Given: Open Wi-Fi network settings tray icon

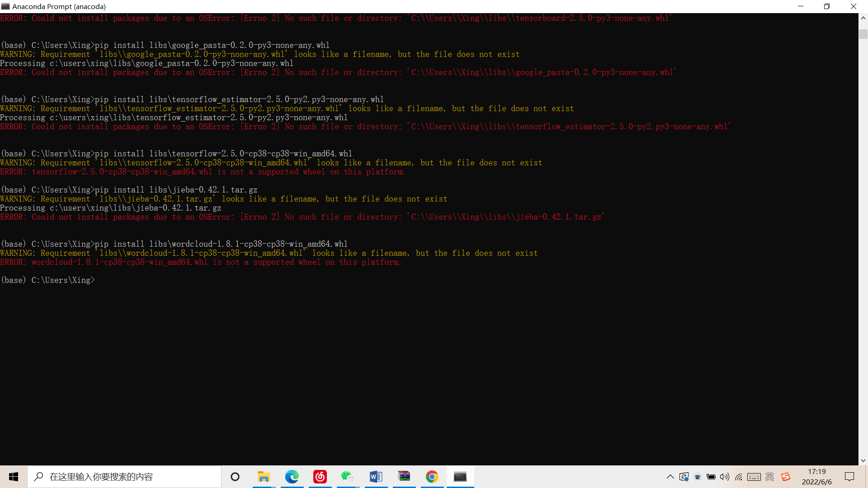Looking at the screenshot, I should [739, 477].
